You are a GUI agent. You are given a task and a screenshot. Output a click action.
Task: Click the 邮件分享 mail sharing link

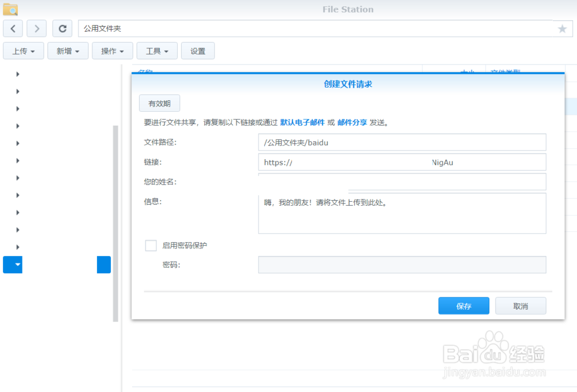click(x=351, y=122)
